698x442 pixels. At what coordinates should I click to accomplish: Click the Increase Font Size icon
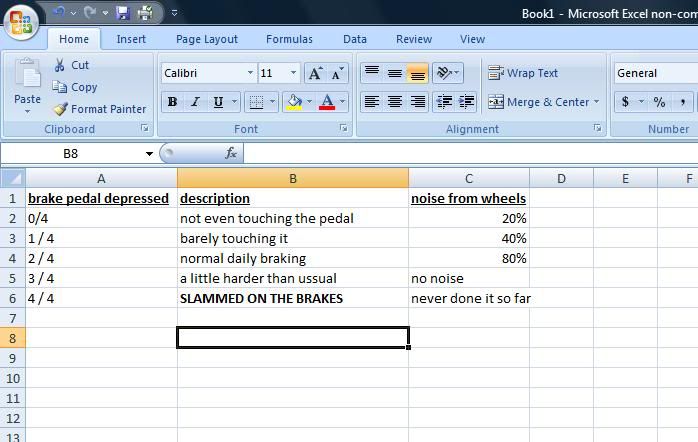click(315, 73)
